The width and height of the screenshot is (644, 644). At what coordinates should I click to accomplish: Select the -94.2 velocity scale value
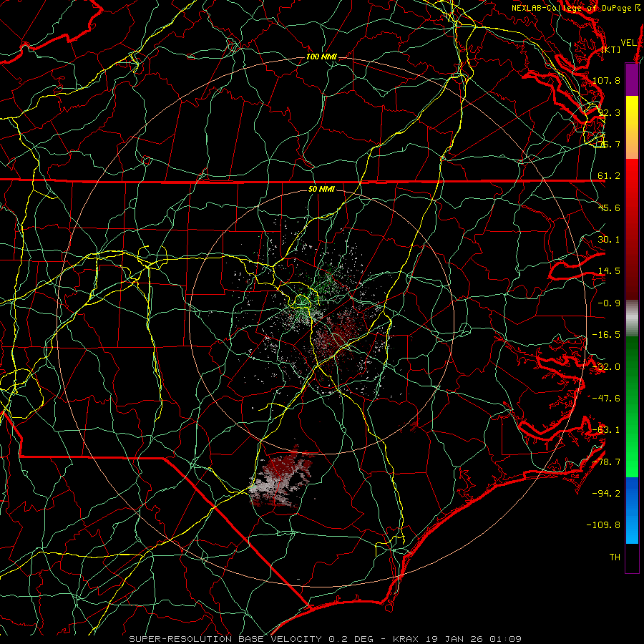606,494
